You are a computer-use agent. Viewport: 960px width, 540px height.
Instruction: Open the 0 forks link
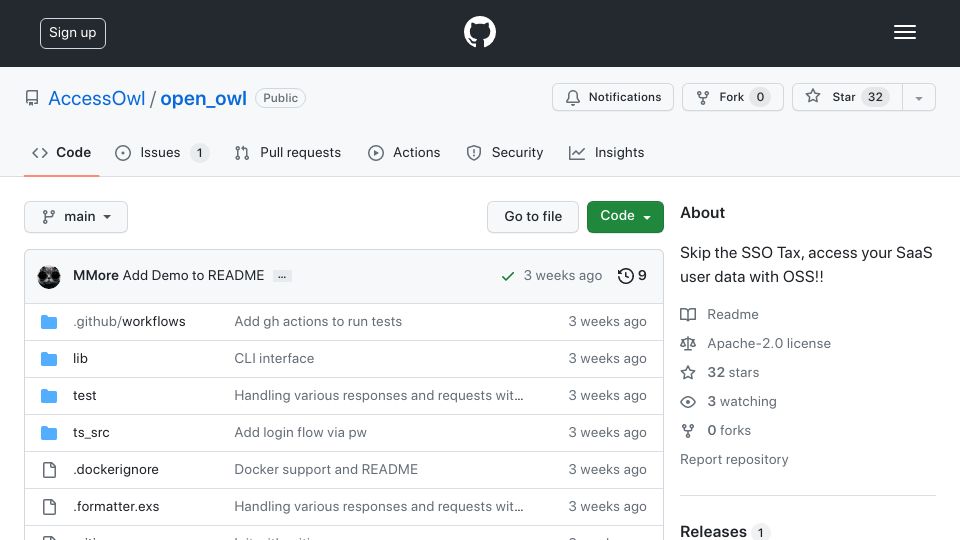coord(729,430)
